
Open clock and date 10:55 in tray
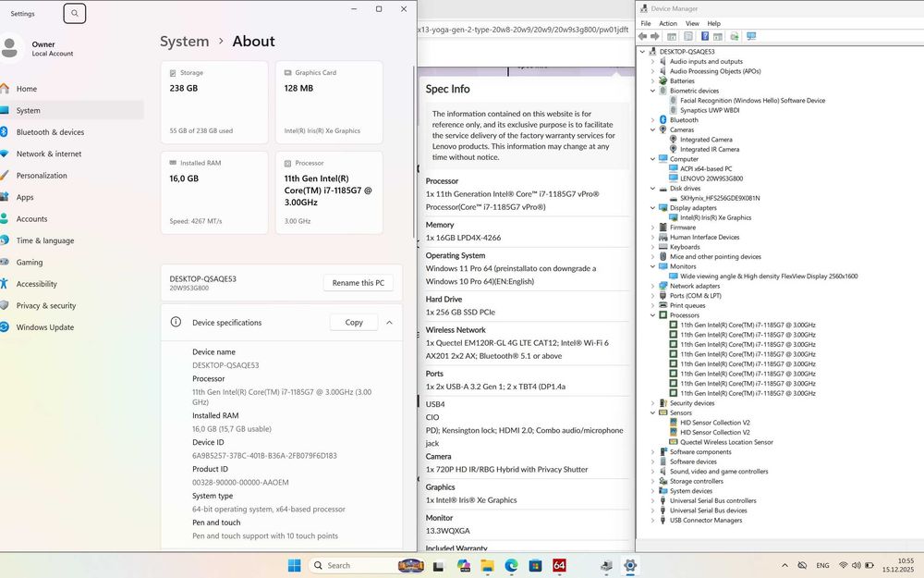pyautogui.click(x=898, y=566)
